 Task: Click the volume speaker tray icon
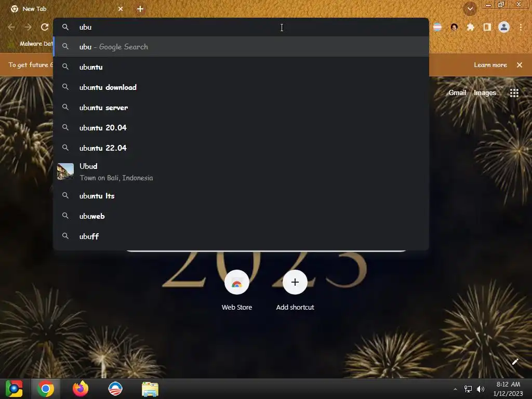481,389
